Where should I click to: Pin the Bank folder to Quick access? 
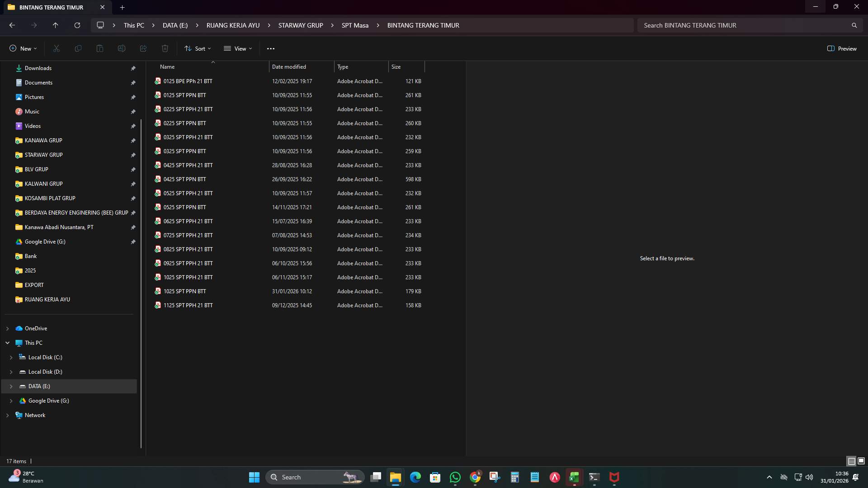(133, 256)
